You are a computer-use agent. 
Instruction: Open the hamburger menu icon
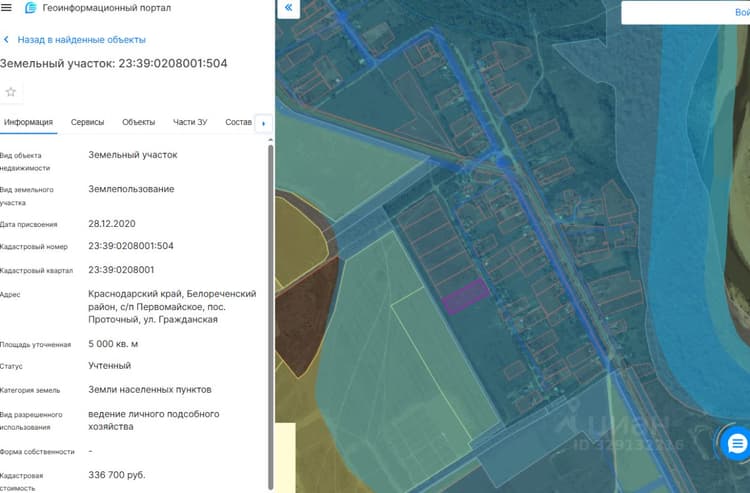[x=6, y=8]
